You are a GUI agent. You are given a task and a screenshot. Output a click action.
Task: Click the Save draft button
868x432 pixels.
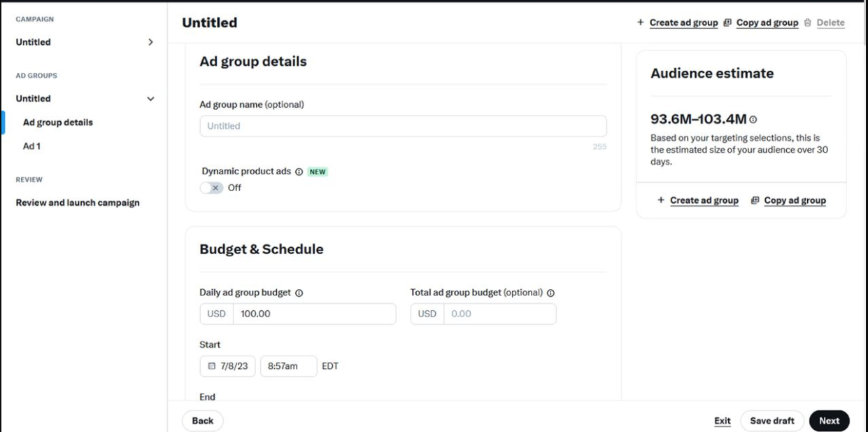point(772,421)
